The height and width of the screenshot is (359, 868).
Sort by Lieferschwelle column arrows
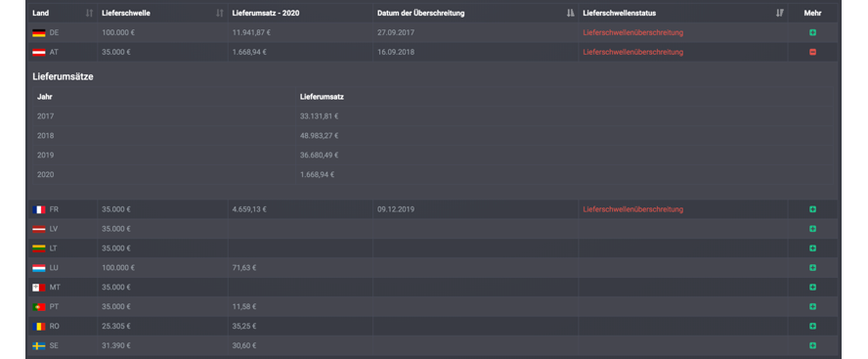pyautogui.click(x=220, y=14)
